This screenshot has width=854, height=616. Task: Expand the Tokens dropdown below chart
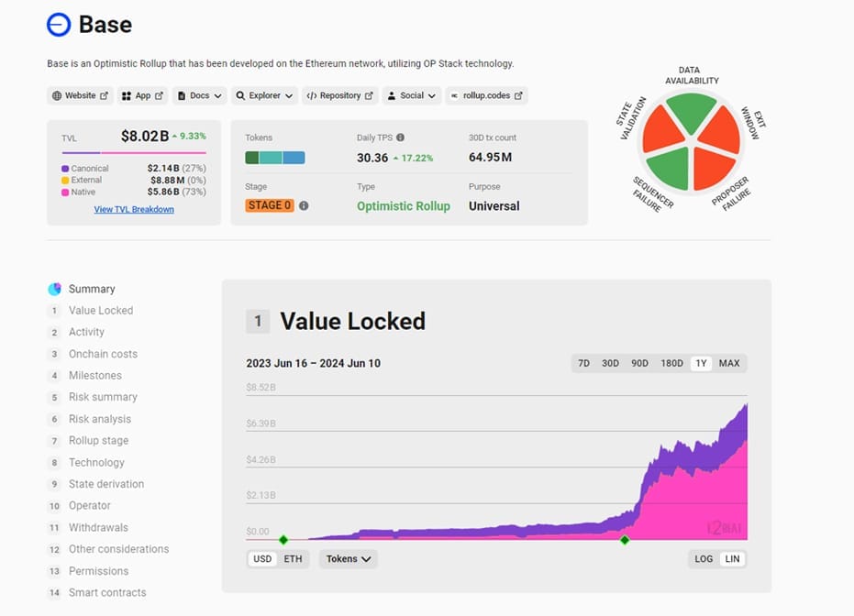[x=349, y=559]
